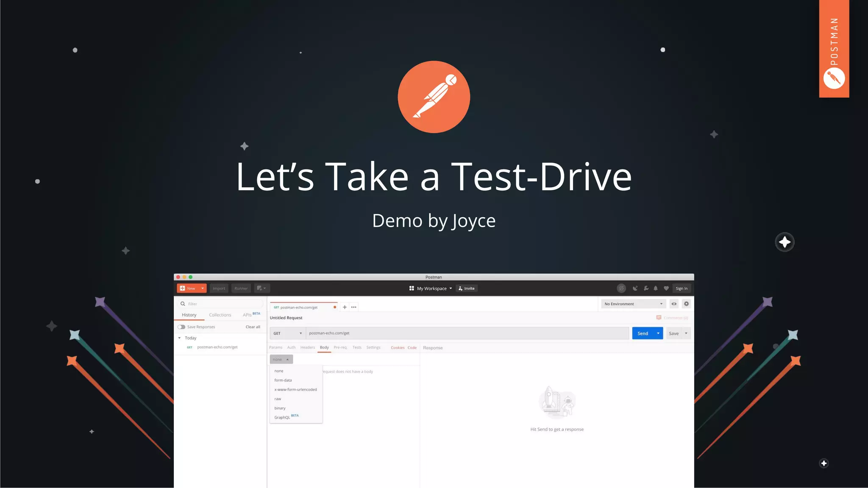Open the tab options ellipsis menu

pyautogui.click(x=354, y=307)
